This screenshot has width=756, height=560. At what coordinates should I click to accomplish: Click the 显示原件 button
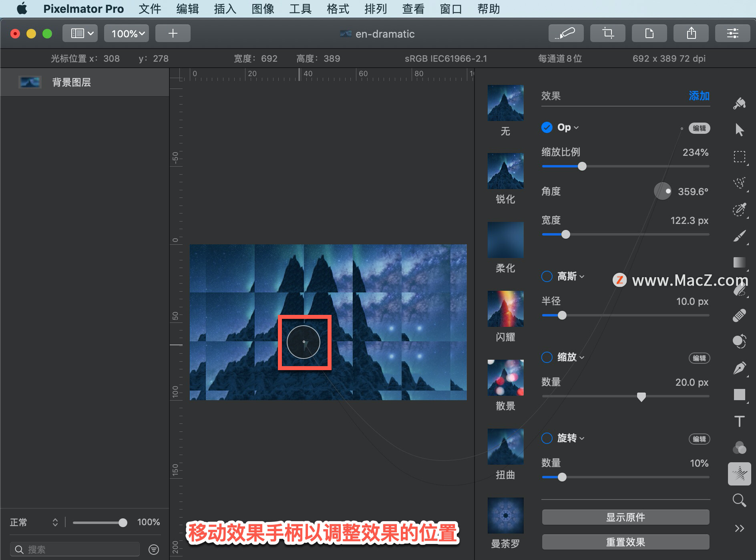pyautogui.click(x=625, y=517)
